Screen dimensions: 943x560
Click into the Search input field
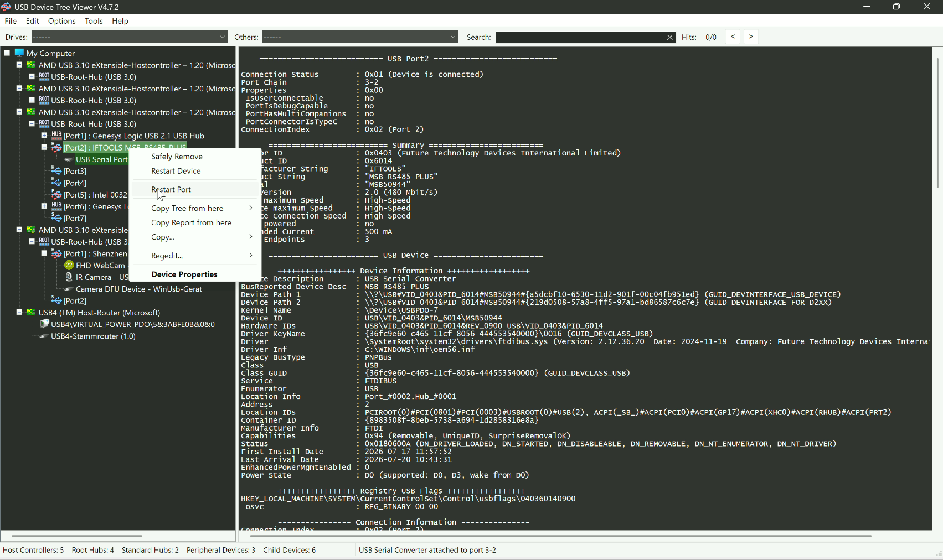tap(581, 37)
